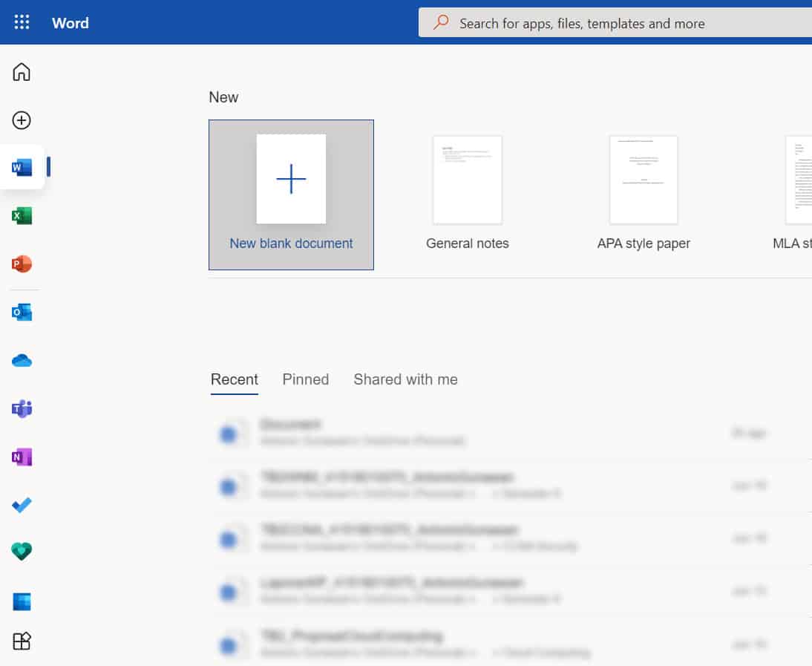Create a New blank document
The height and width of the screenshot is (666, 812).
point(291,195)
